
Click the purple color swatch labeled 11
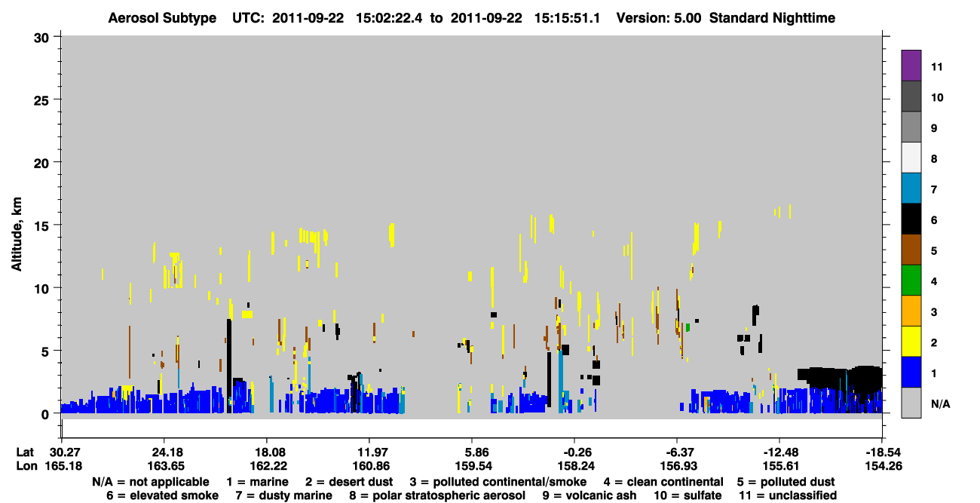click(x=911, y=66)
